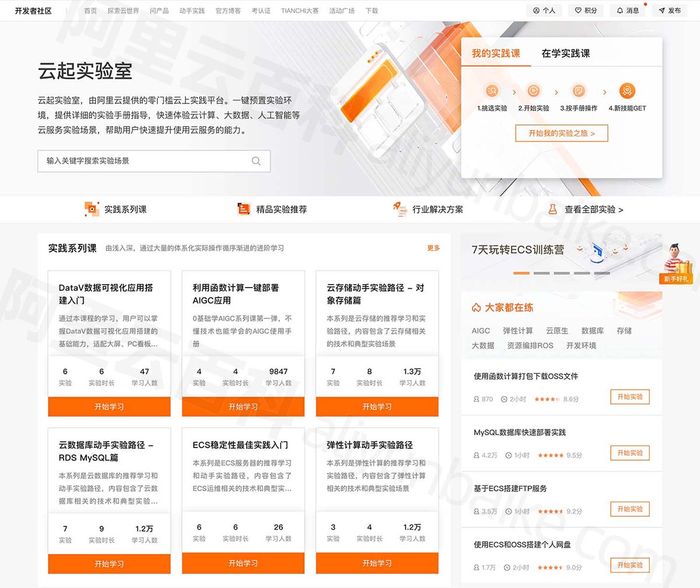Select the 开发环境 topic tag
The image size is (700, 588).
point(581,345)
